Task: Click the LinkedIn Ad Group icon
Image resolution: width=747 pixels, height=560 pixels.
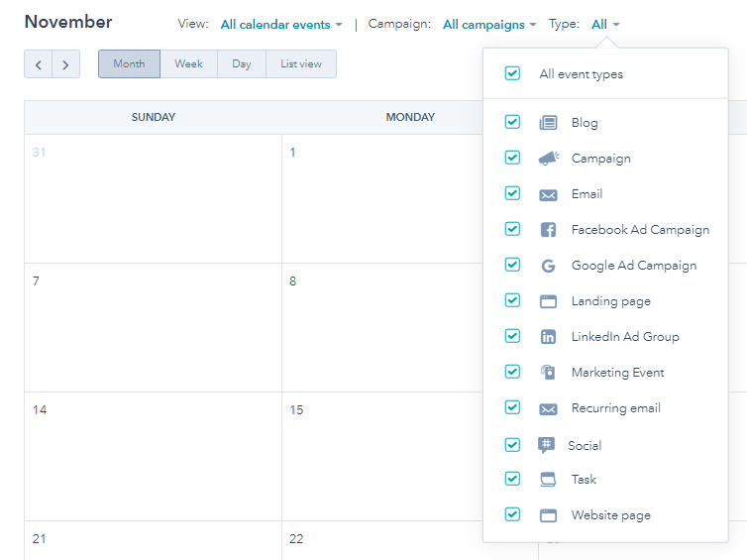Action: 548,337
